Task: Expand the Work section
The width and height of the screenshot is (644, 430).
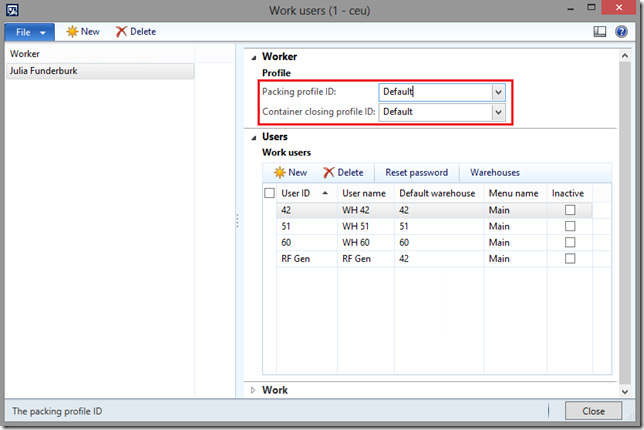Action: 252,390
